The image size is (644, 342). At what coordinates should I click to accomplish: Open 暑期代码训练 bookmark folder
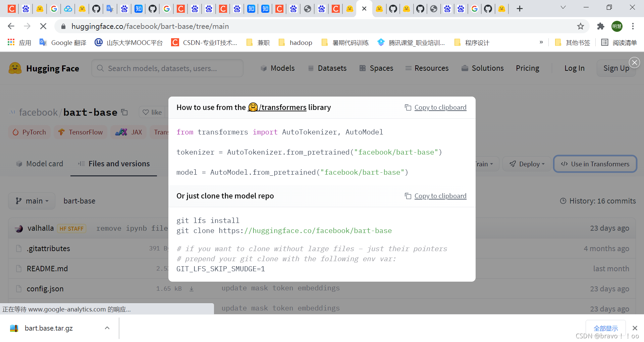(345, 43)
